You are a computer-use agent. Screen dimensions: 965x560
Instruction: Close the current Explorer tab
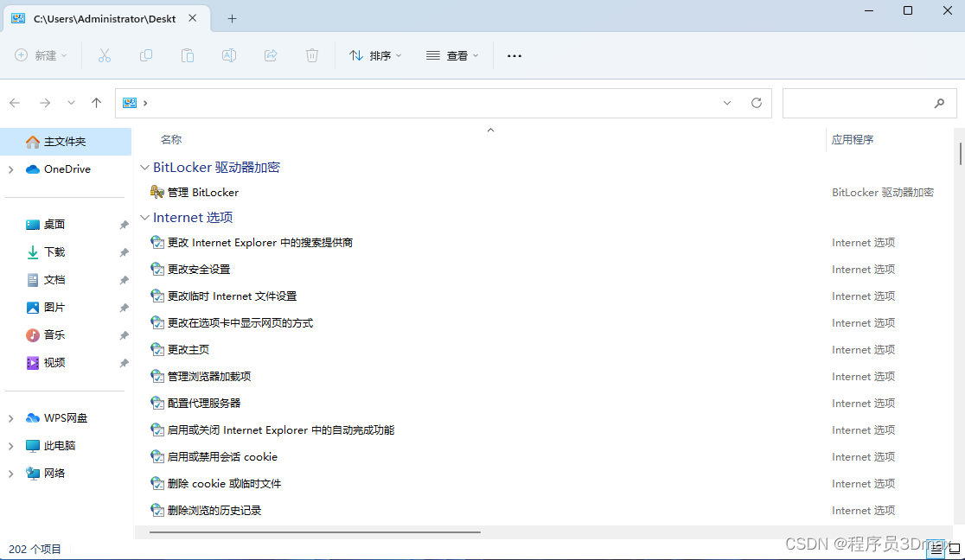coord(193,18)
